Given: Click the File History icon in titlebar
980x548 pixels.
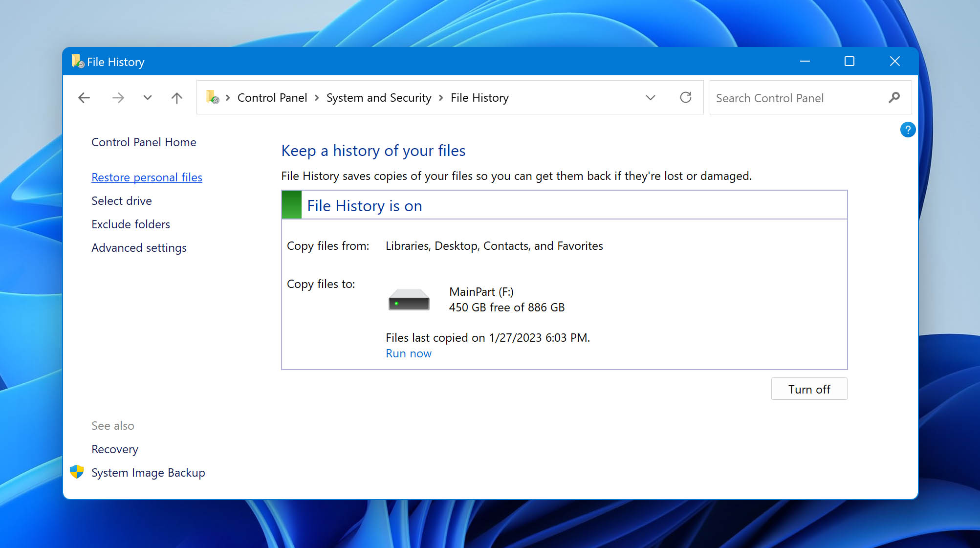Looking at the screenshot, I should (x=76, y=61).
